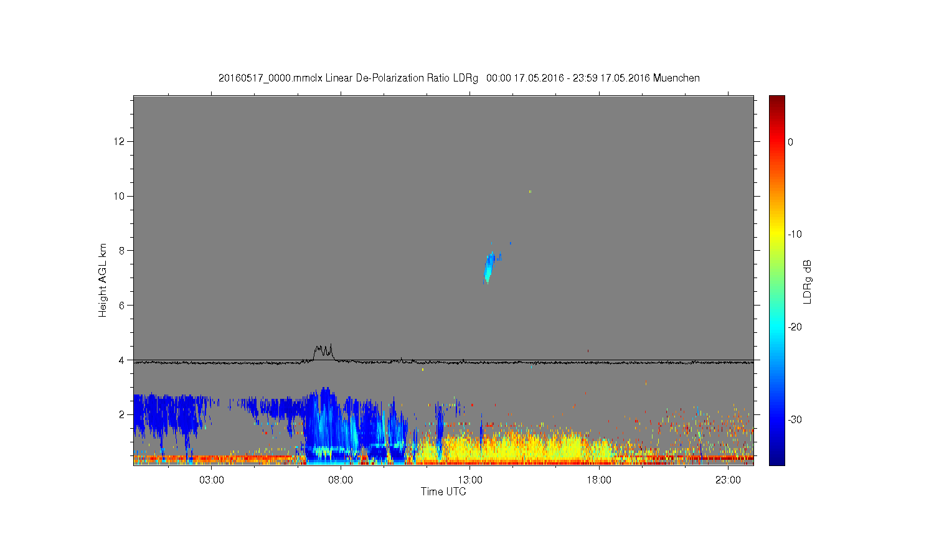934x560 pixels.
Task: Click the colorbar tick label 0
Action: (x=791, y=142)
